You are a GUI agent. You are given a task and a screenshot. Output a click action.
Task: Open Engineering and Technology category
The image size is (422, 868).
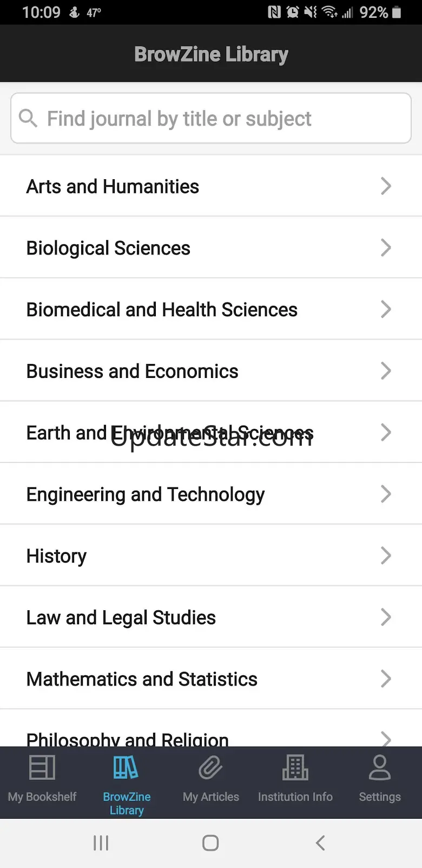click(x=211, y=494)
